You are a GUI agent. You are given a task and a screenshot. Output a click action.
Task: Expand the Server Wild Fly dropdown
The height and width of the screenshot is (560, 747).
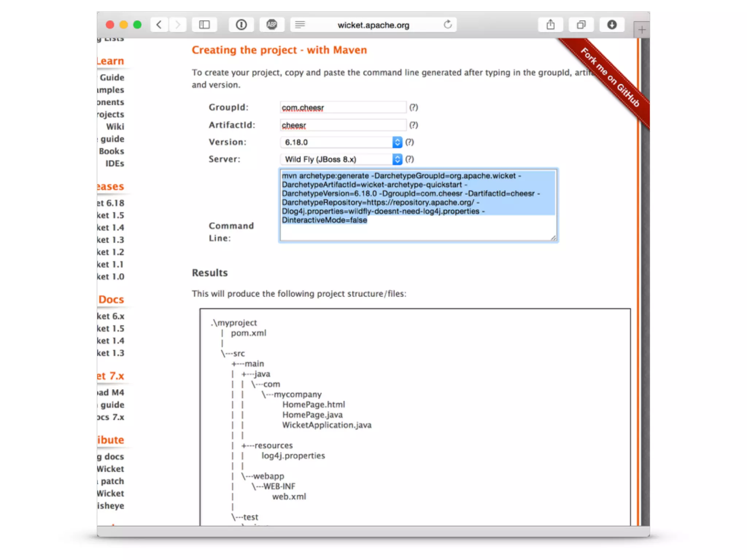[341, 159]
